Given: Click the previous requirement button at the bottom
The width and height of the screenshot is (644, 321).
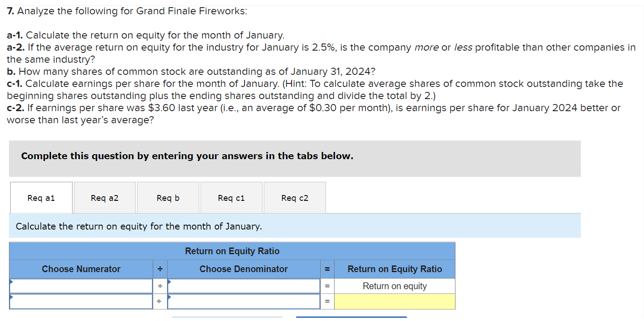Looking at the screenshot, I should click(x=227, y=318).
